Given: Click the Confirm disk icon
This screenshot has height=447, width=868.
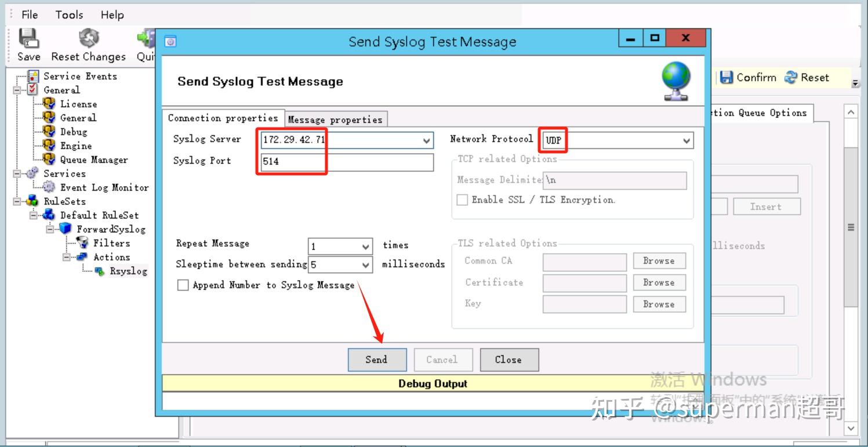Looking at the screenshot, I should (727, 77).
